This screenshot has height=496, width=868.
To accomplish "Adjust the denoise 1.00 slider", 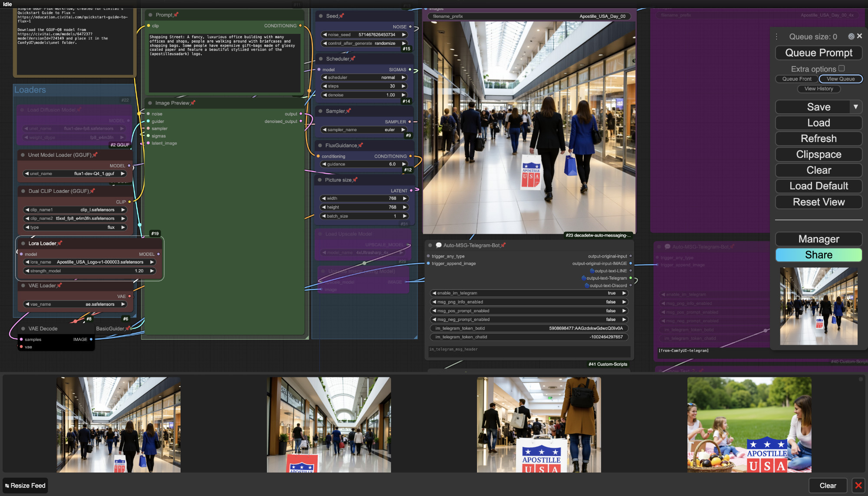I will point(364,95).
